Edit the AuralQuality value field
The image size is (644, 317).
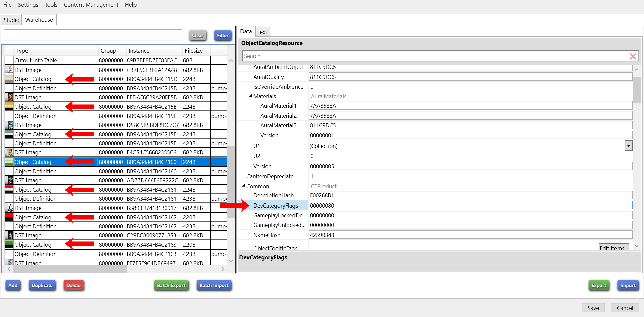[470, 77]
